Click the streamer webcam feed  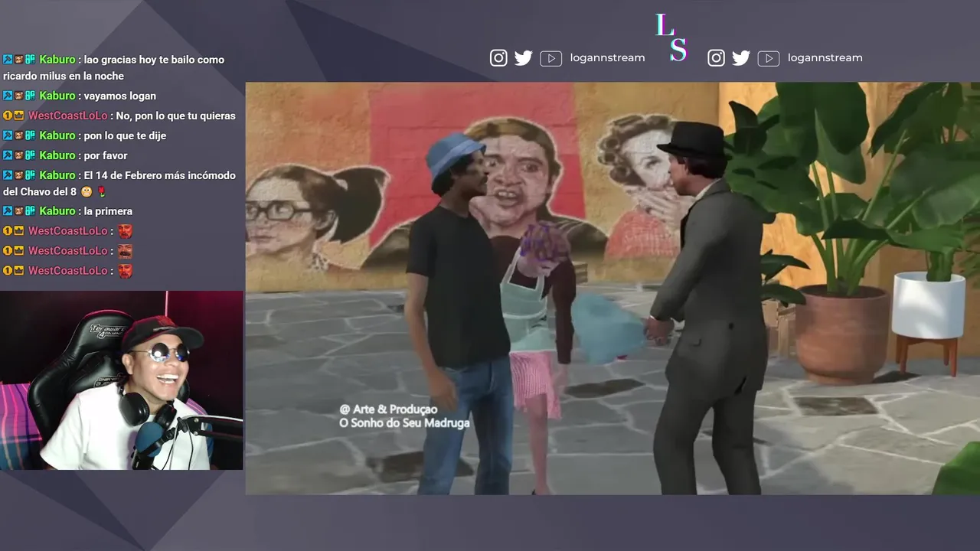pos(122,380)
